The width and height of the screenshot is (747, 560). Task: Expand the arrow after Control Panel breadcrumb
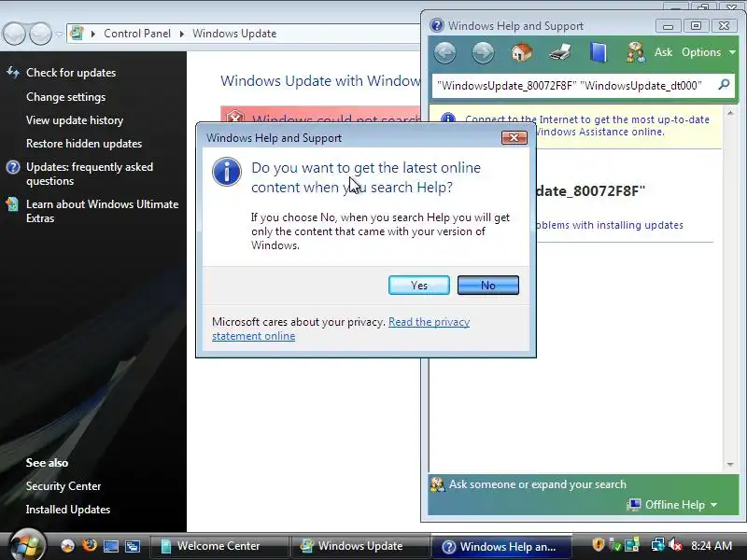click(x=182, y=34)
